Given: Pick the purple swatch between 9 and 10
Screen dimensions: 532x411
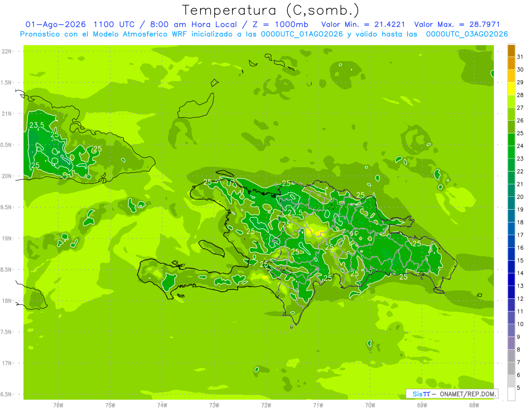Looking at the screenshot, I should 511,330.
